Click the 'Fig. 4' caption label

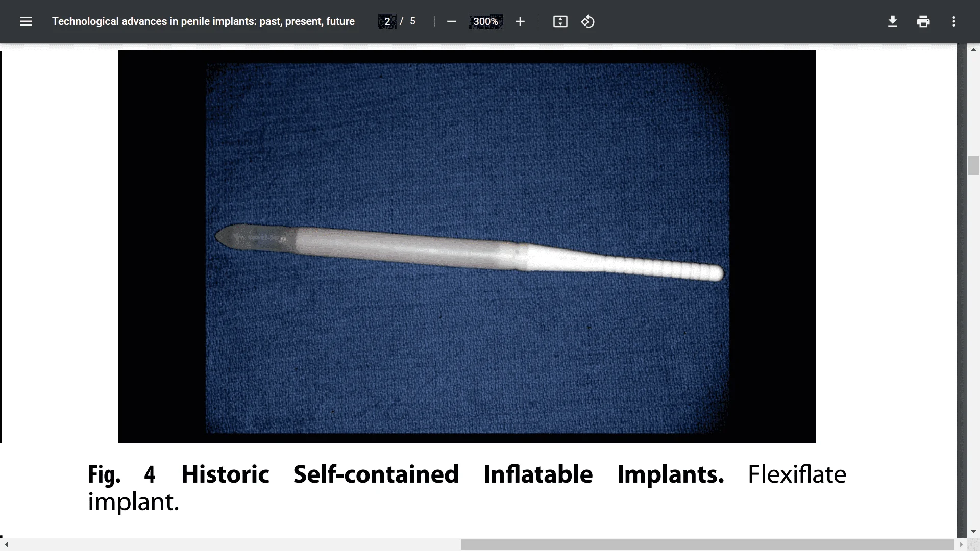121,474
